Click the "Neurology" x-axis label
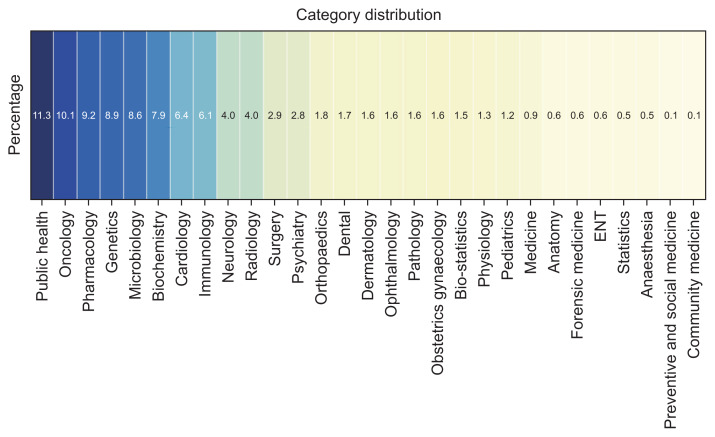 pos(228,244)
